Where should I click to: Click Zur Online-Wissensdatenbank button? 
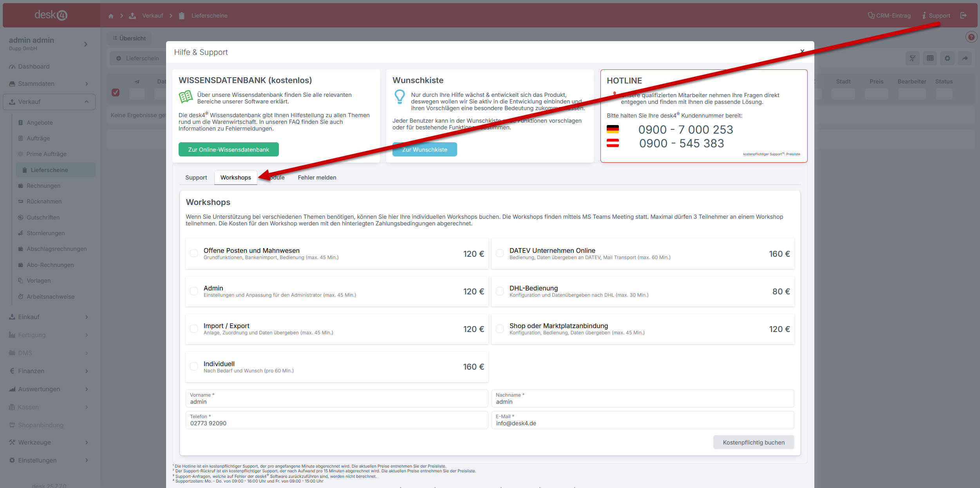coord(228,150)
